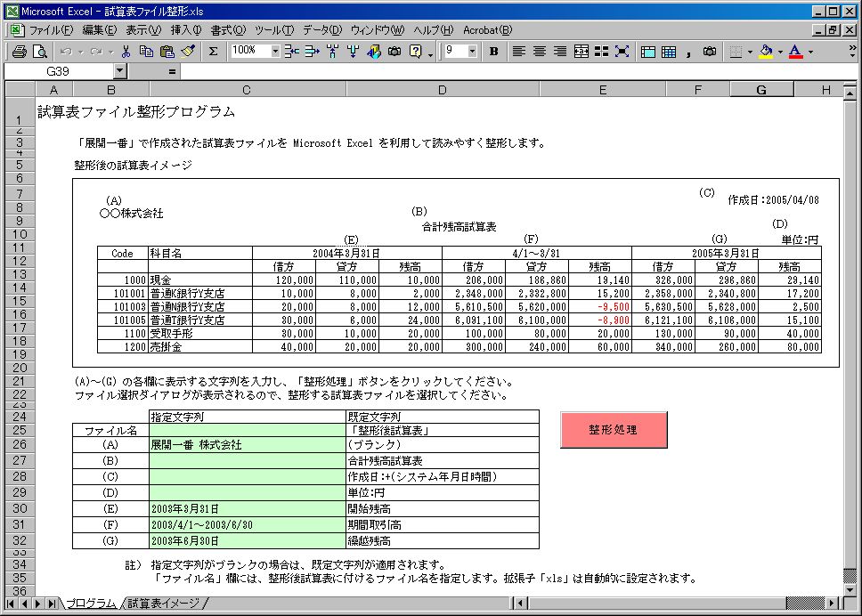The height and width of the screenshot is (616, 862).
Task: Open the 書式(O) menu
Action: (x=228, y=30)
